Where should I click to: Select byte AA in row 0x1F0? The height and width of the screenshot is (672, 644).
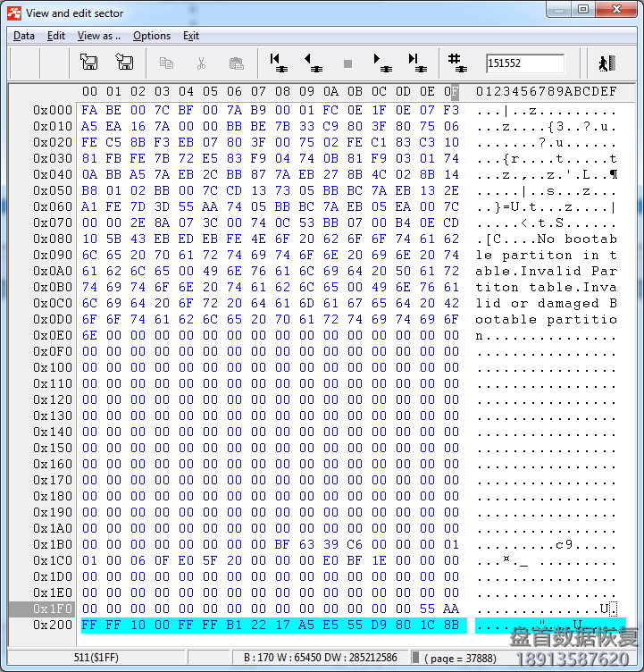pos(451,609)
